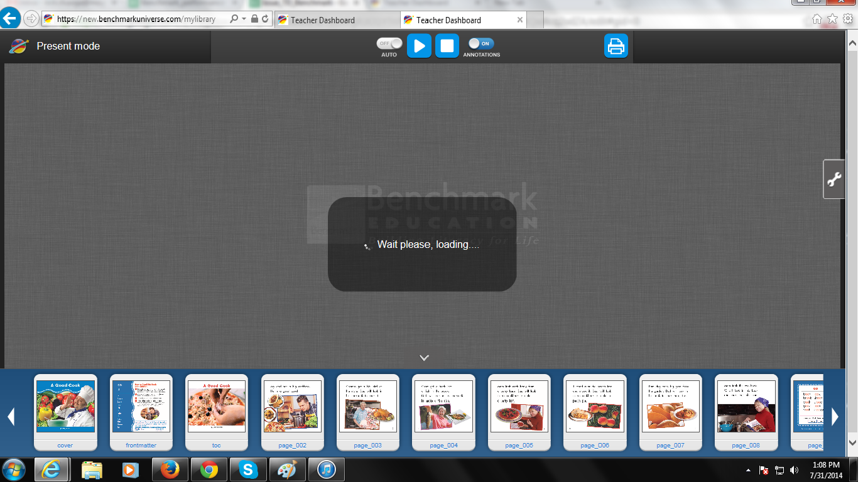The height and width of the screenshot is (482, 868).
Task: Launch Windows Media Player from taskbar
Action: [x=131, y=469]
